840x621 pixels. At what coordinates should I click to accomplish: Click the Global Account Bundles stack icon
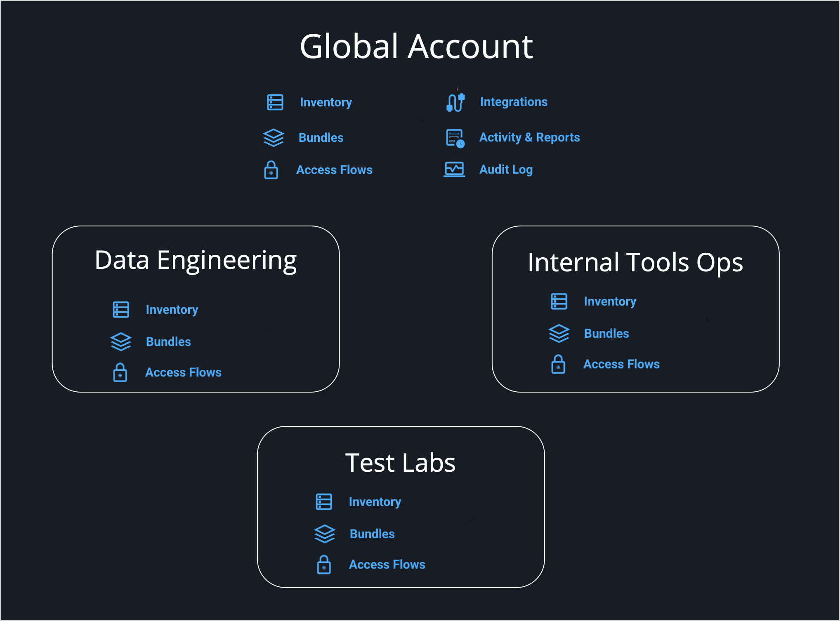pyautogui.click(x=273, y=138)
